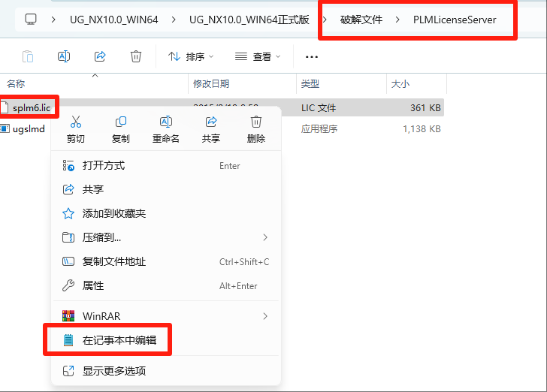
Task: Open the three-dots more options menu
Action: click(x=312, y=56)
